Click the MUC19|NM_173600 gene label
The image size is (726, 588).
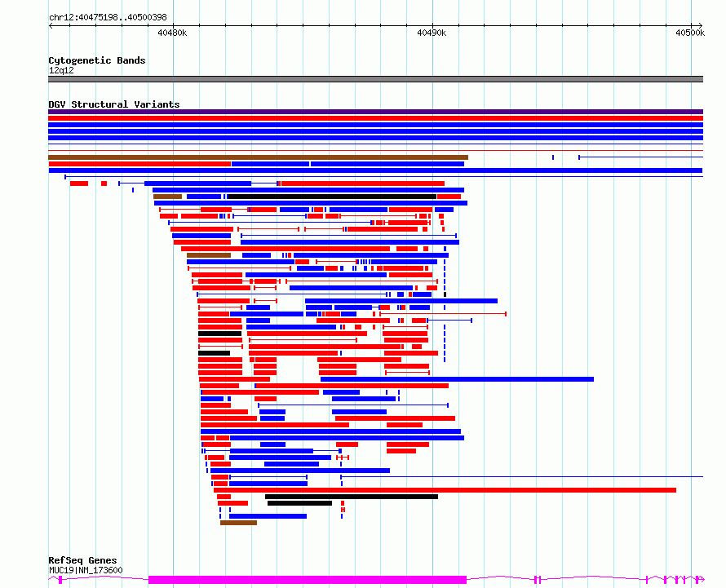[x=86, y=570]
